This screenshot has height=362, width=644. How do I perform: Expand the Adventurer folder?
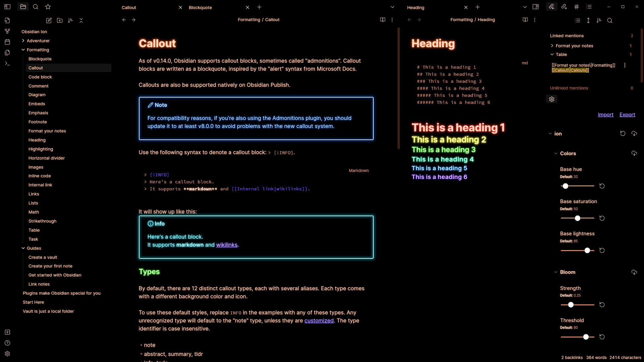[x=23, y=41]
